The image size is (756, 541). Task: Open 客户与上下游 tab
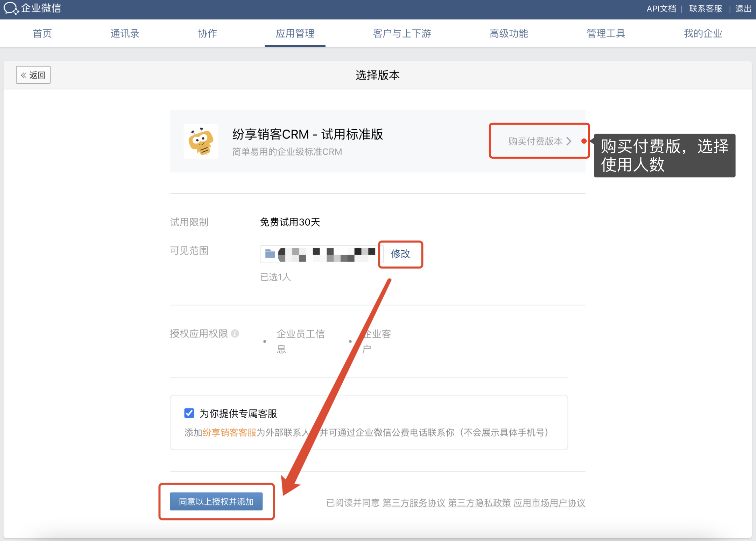pos(402,33)
